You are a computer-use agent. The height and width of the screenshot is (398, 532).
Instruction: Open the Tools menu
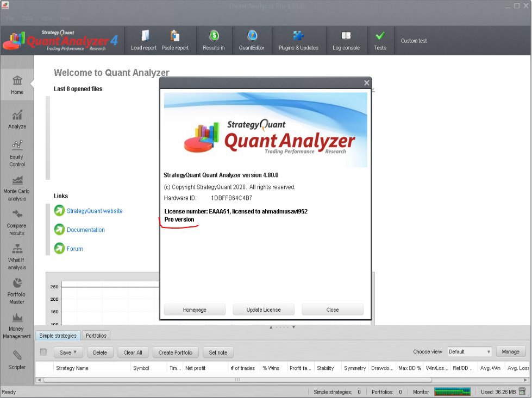click(27, 18)
